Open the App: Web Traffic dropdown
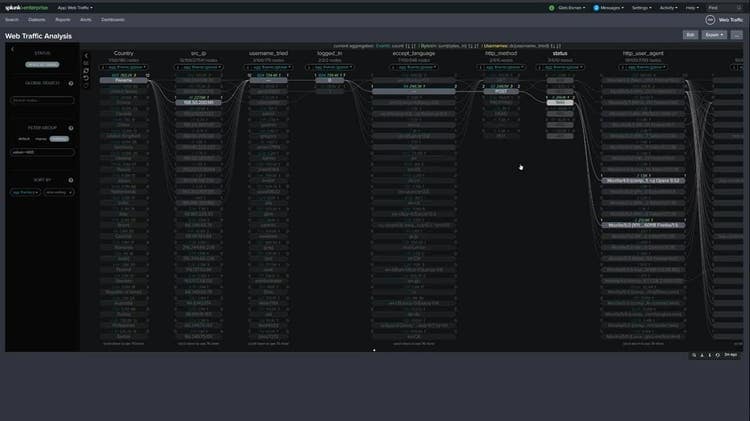This screenshot has height=421, width=750. click(75, 7)
